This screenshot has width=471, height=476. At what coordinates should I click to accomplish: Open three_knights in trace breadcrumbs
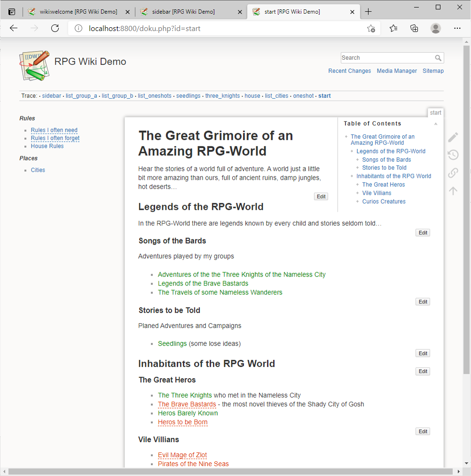(222, 96)
